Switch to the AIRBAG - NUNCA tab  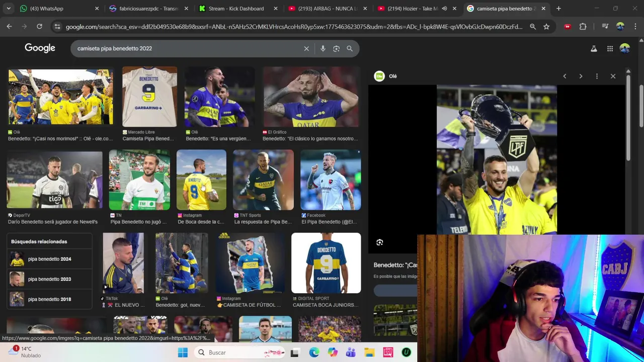[327, 9]
